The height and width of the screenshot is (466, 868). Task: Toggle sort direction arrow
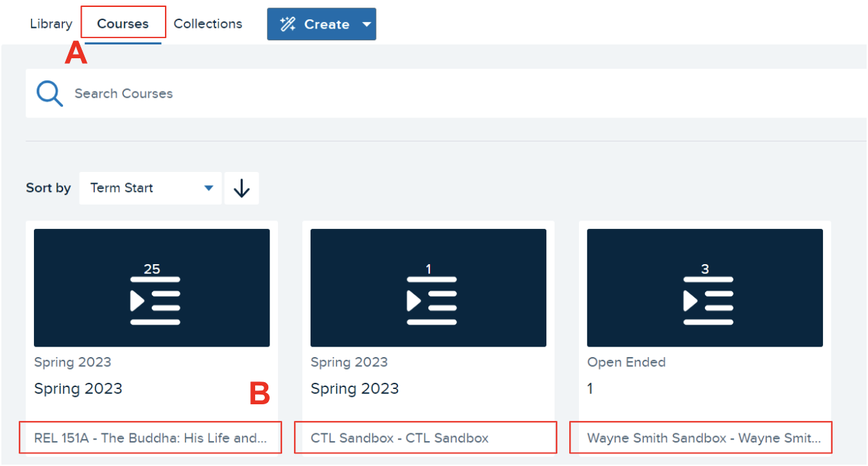pyautogui.click(x=241, y=188)
